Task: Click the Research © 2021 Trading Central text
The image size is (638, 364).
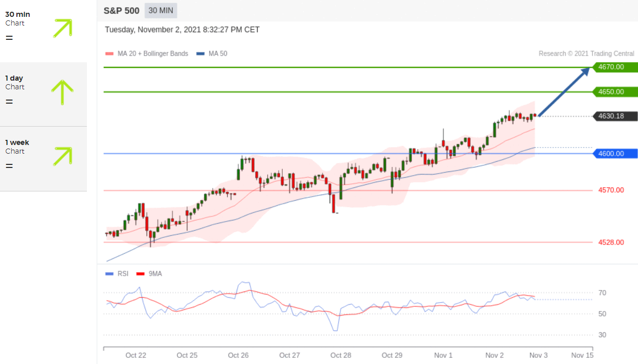Action: [586, 54]
